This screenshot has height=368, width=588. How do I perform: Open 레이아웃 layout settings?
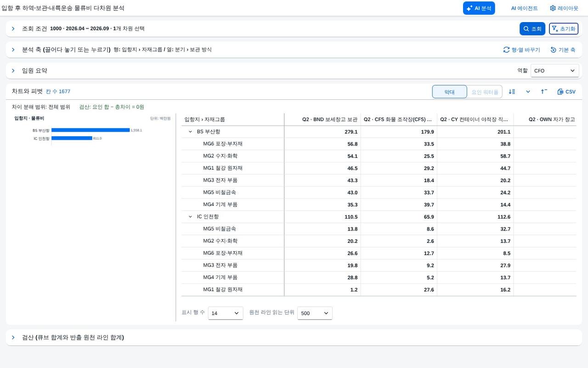564,8
